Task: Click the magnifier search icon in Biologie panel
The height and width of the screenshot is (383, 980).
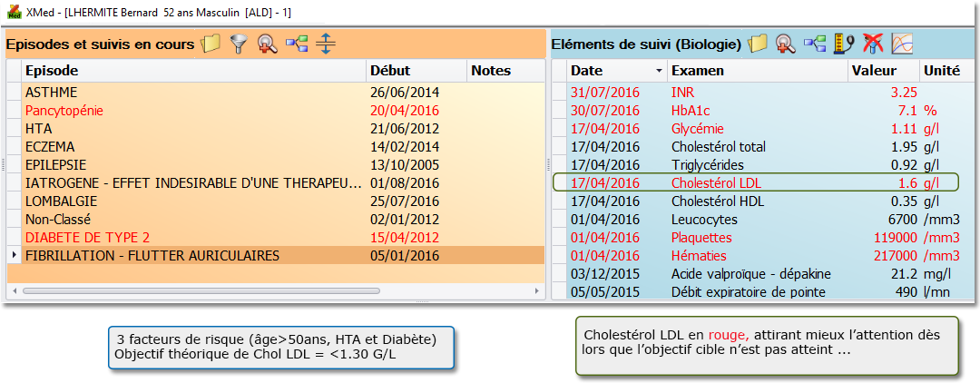Action: (786, 43)
